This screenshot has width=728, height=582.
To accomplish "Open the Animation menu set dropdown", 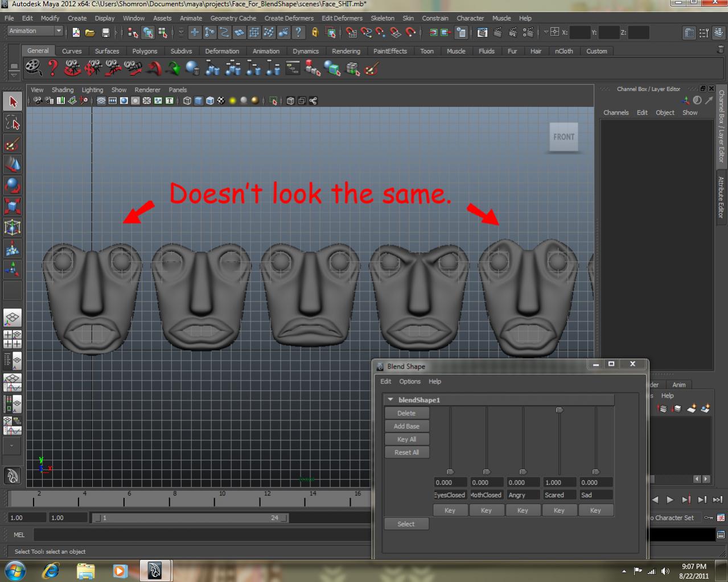I will pos(35,31).
